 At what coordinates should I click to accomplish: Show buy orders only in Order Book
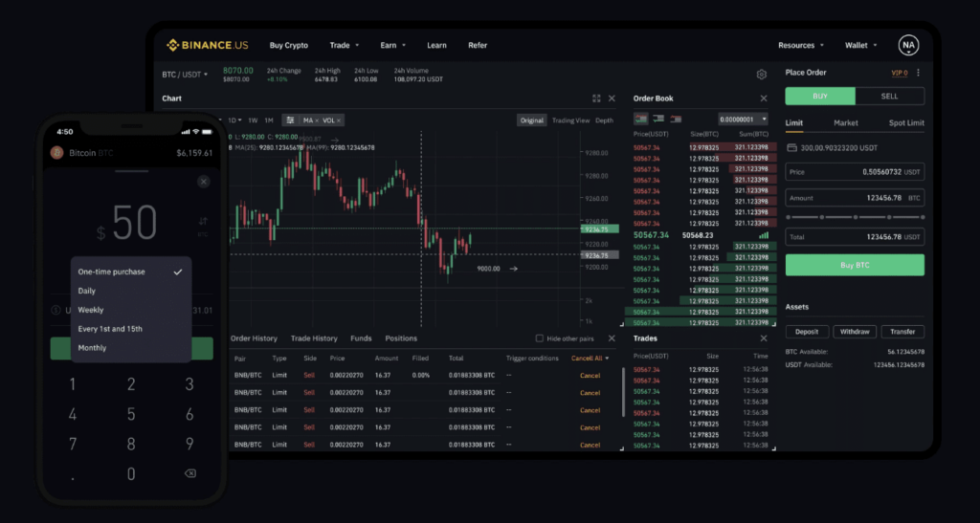tap(658, 119)
